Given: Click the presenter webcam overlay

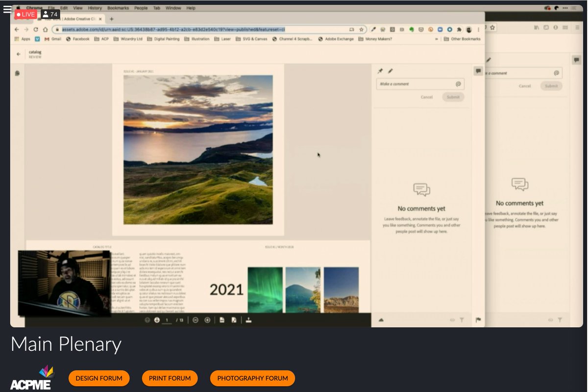Looking at the screenshot, I should pyautogui.click(x=64, y=284).
